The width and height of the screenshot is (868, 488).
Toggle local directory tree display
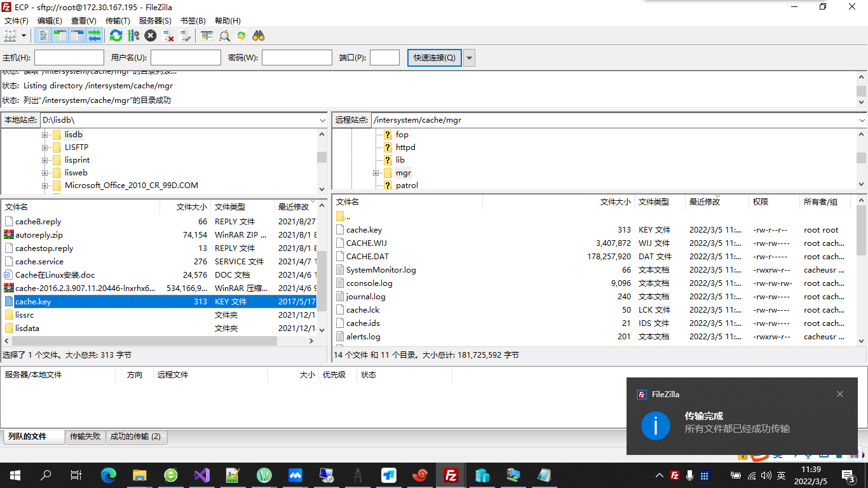click(60, 36)
